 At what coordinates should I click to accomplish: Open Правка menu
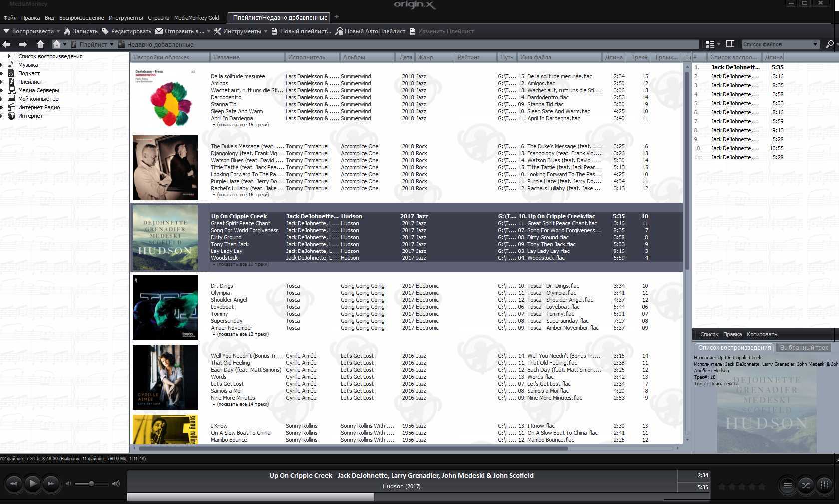point(30,18)
